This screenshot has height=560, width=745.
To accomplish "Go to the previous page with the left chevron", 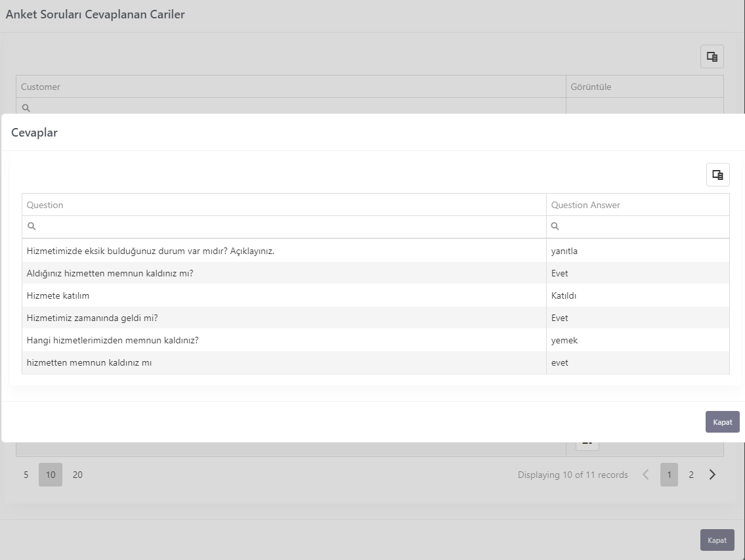I will [x=645, y=475].
